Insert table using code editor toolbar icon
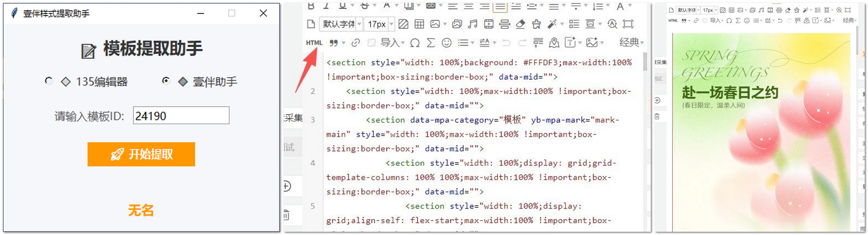Image resolution: width=868 pixels, height=235 pixels. (x=419, y=24)
